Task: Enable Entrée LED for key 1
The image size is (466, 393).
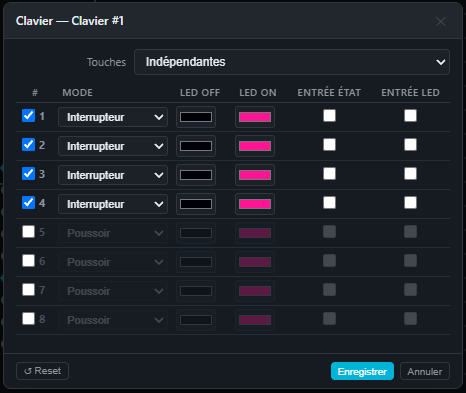Action: coord(410,116)
